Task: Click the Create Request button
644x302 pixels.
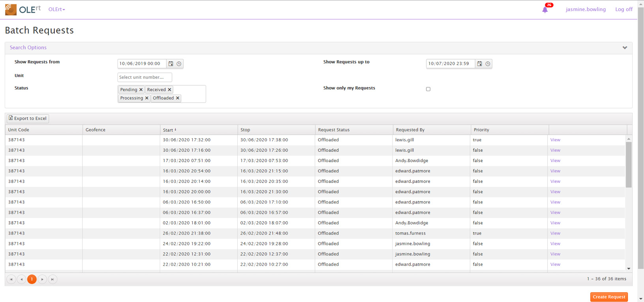Action: [x=608, y=297]
